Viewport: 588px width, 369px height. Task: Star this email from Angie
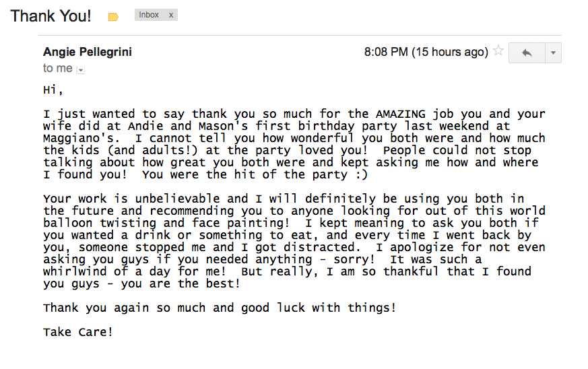coord(498,51)
